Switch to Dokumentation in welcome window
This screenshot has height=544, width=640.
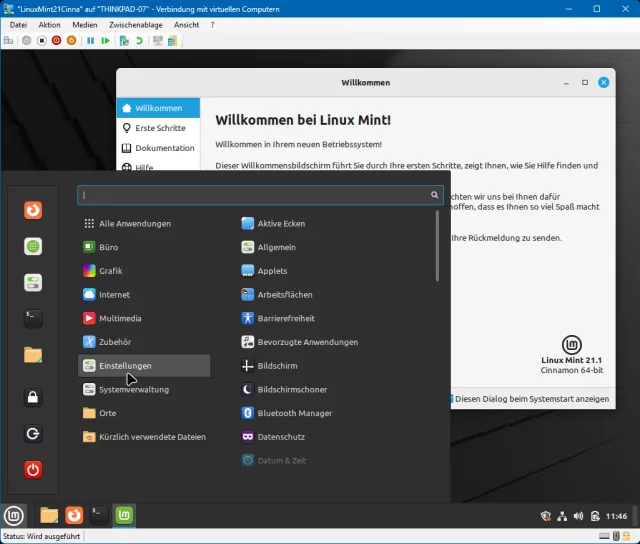(158, 148)
